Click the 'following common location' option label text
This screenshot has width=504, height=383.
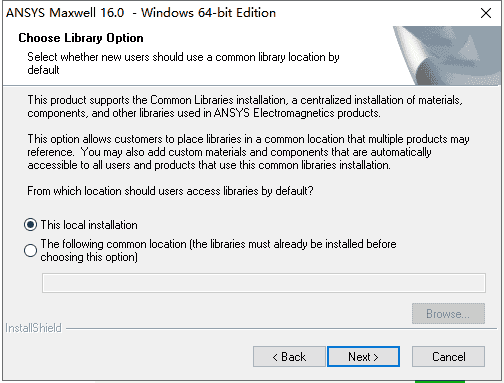click(218, 250)
